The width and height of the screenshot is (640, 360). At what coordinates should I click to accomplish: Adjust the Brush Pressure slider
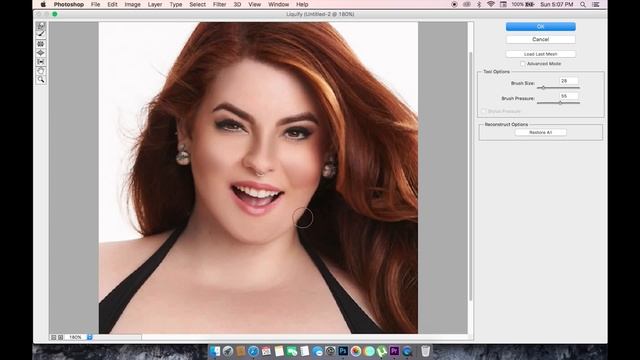pos(558,103)
